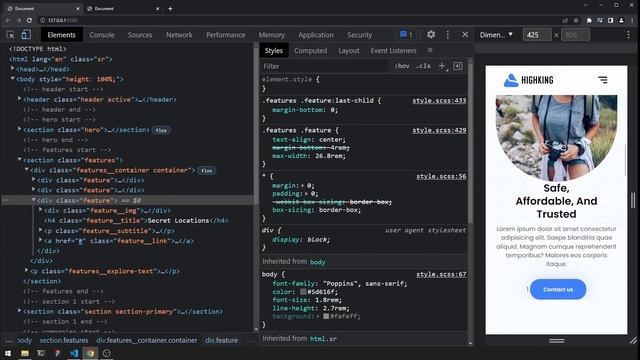Viewport: 640px width, 360px height.
Task: Switch to the Application tab
Action: pos(316,35)
